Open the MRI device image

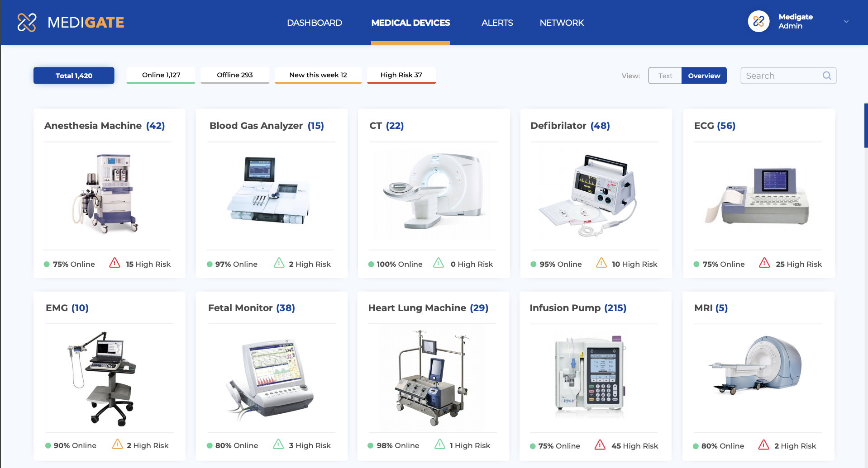click(755, 365)
